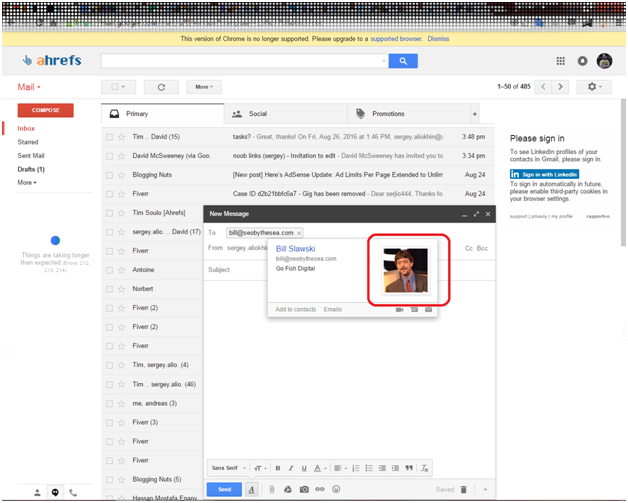Open account notifications bell icon
The height and width of the screenshot is (503, 628).
(582, 61)
